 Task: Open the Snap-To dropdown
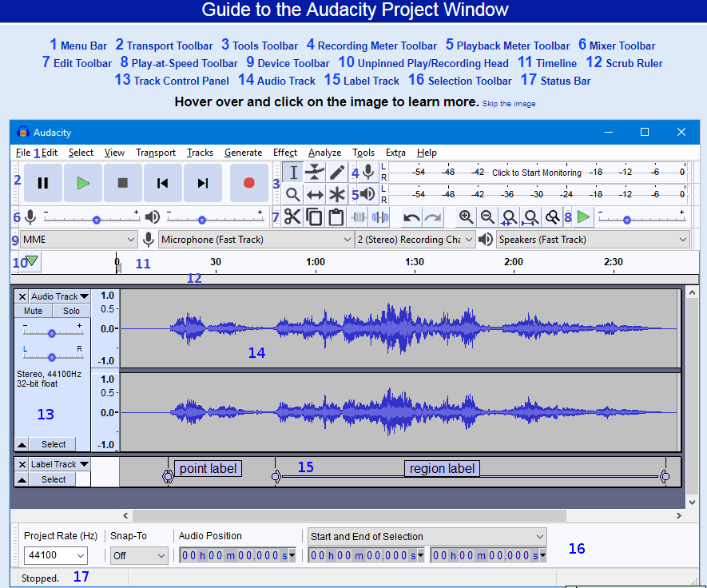(x=139, y=554)
